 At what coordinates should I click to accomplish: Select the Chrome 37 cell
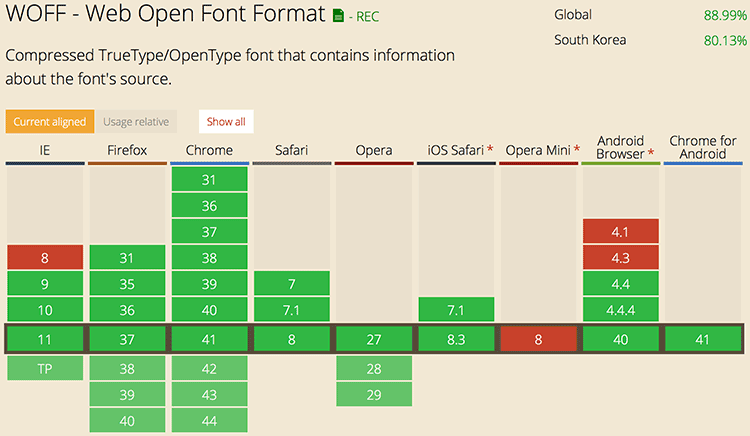tap(210, 231)
